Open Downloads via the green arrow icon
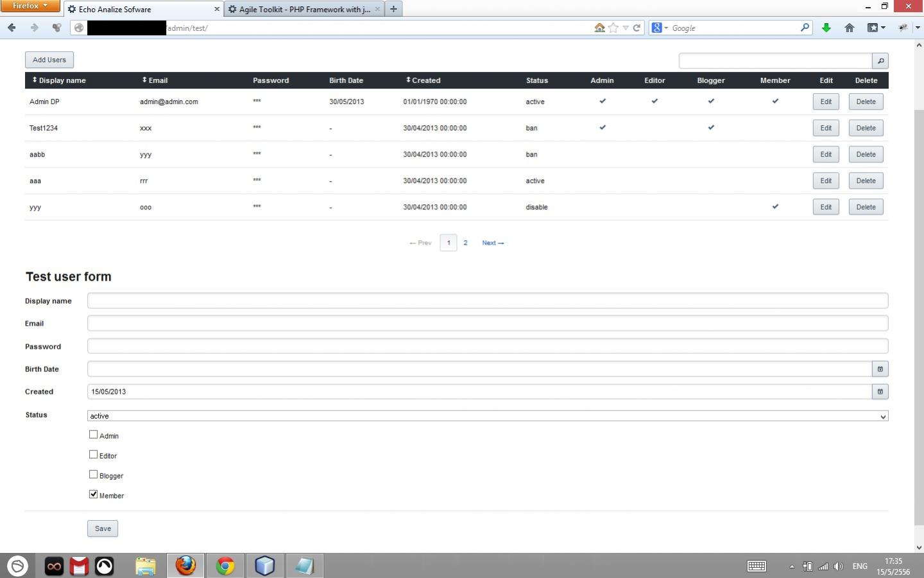Screen dimensions: 924x578 coord(826,28)
